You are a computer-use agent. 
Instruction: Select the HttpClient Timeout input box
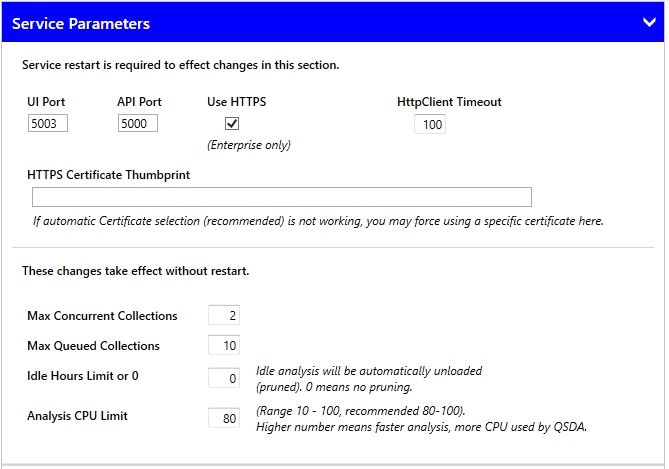430,125
